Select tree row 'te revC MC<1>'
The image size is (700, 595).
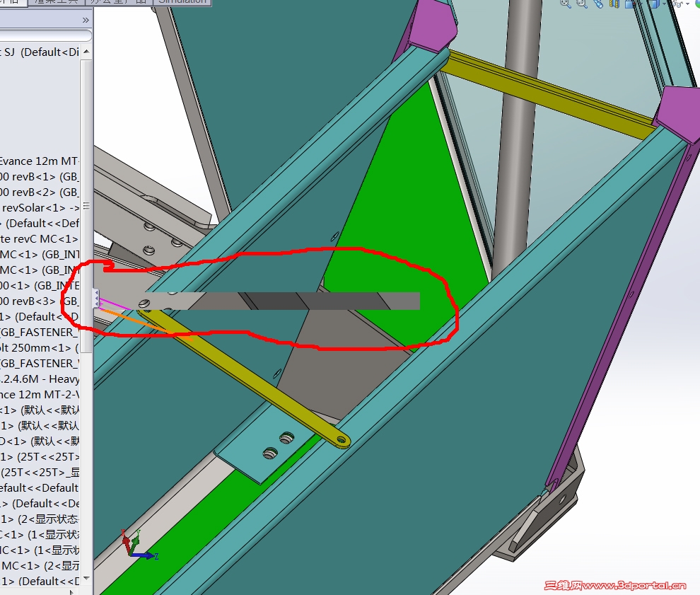pyautogui.click(x=40, y=239)
